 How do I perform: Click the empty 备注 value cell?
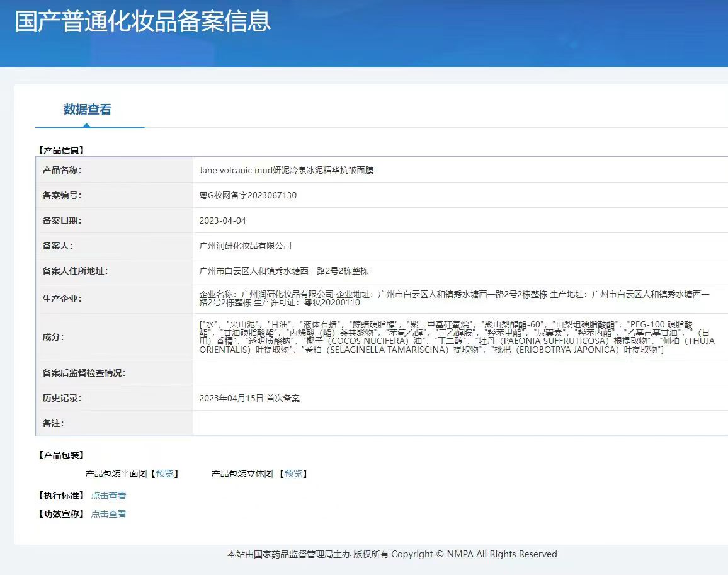pos(460,423)
